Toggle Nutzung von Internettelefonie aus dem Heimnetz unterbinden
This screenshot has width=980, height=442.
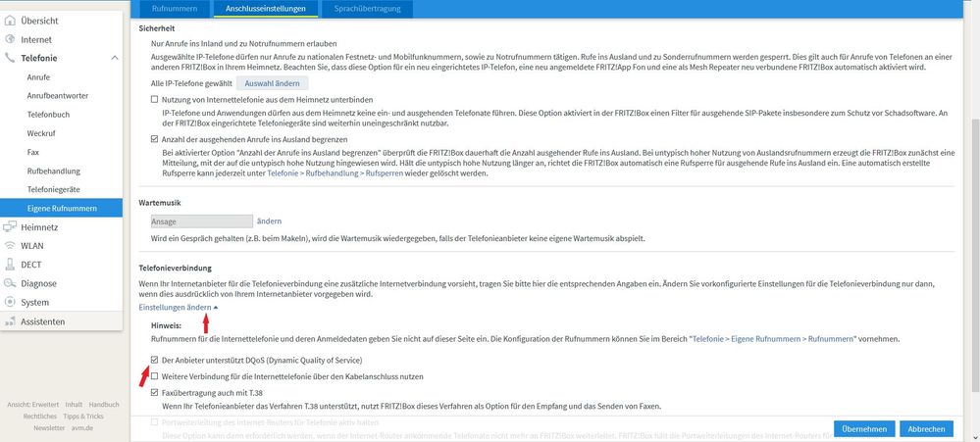tap(154, 99)
